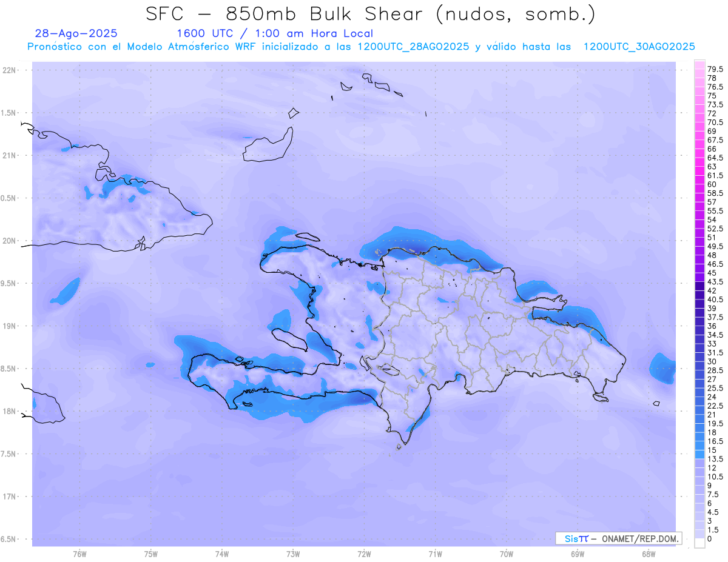Click the "19N" latitude label
The height and width of the screenshot is (562, 728).
click(9, 326)
